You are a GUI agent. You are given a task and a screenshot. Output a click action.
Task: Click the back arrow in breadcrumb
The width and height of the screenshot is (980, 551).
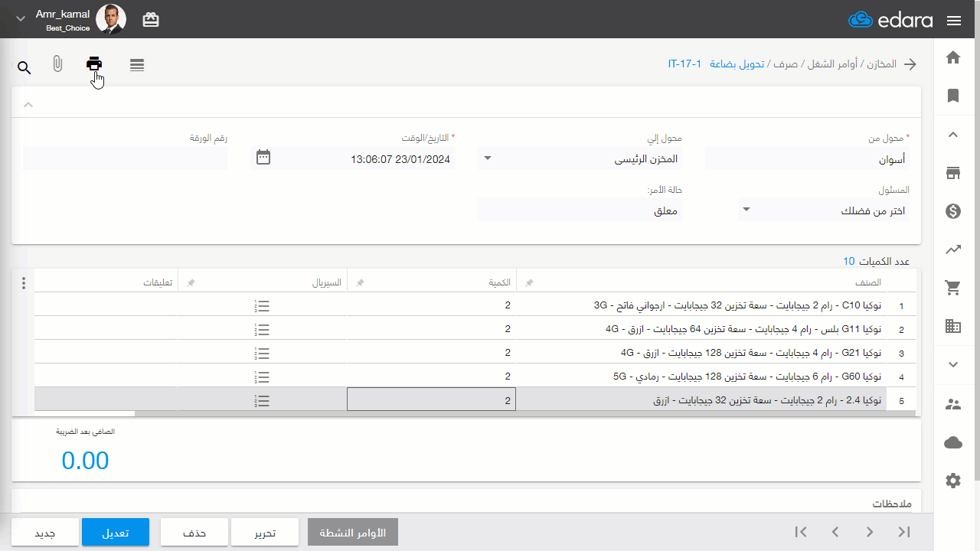910,64
